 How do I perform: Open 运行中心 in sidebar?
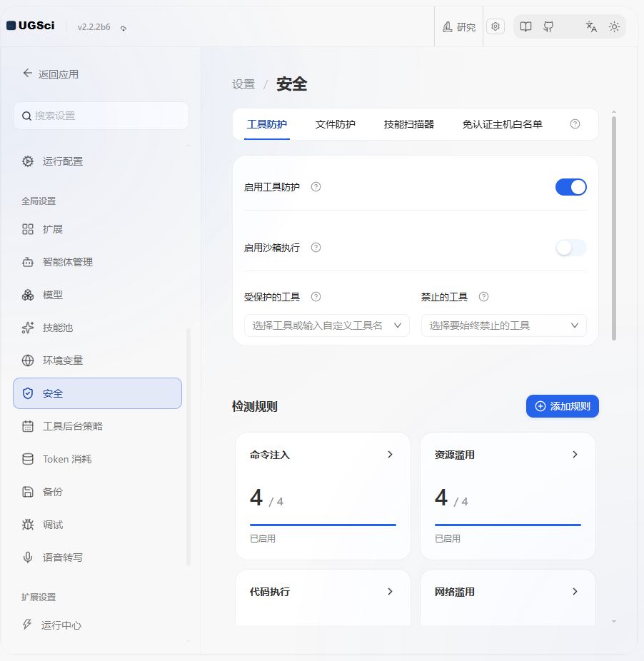[x=97, y=625]
